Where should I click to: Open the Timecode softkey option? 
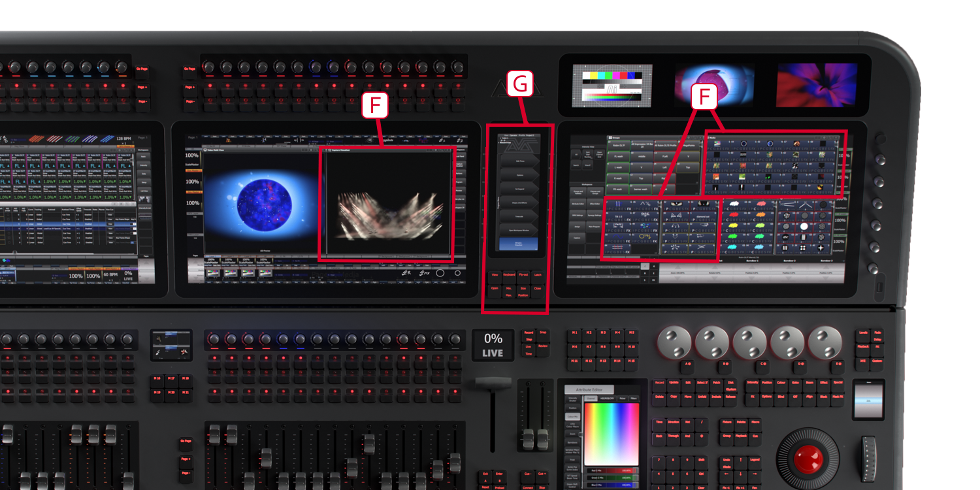pos(519,216)
